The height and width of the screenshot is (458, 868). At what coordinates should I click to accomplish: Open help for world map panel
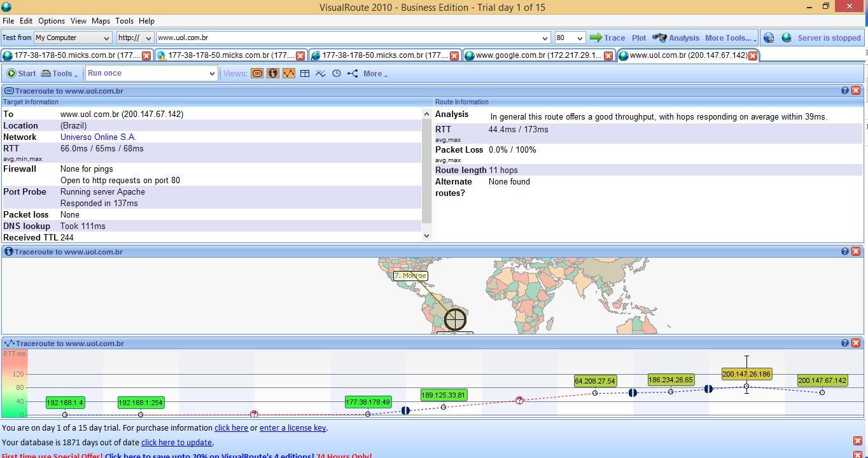(x=845, y=251)
